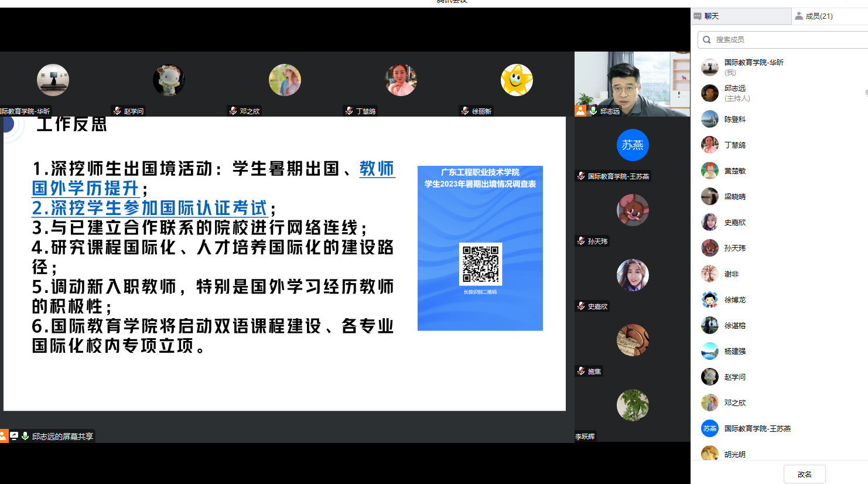Follow the 深挖学生参加国际认证考试 slide link
The image size is (868, 484).
coord(150,208)
